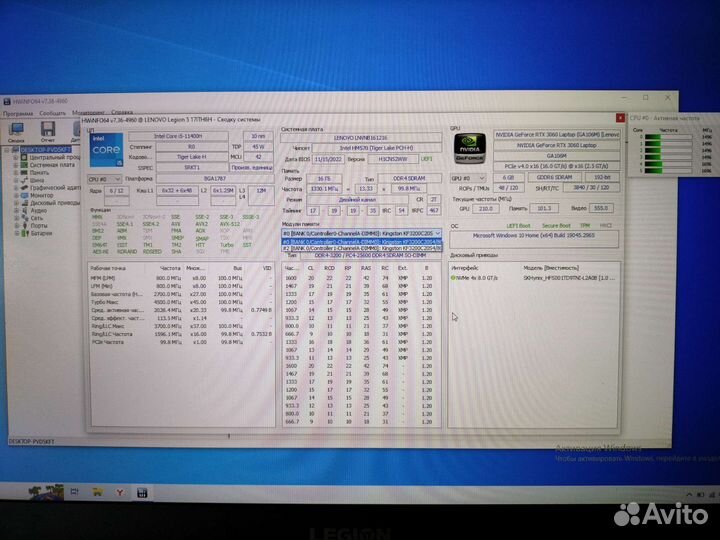Open the CPU #0 selector dropdown
This screenshot has height=540, width=720.
105,179
